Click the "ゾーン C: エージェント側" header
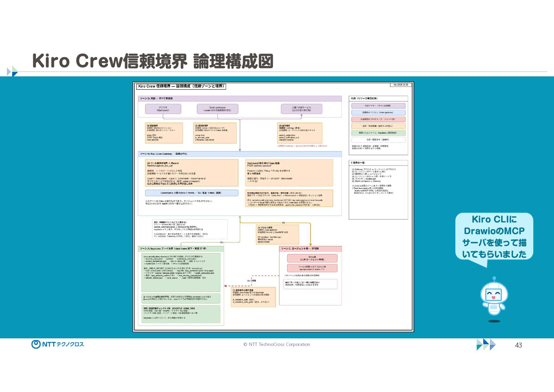 point(310,249)
